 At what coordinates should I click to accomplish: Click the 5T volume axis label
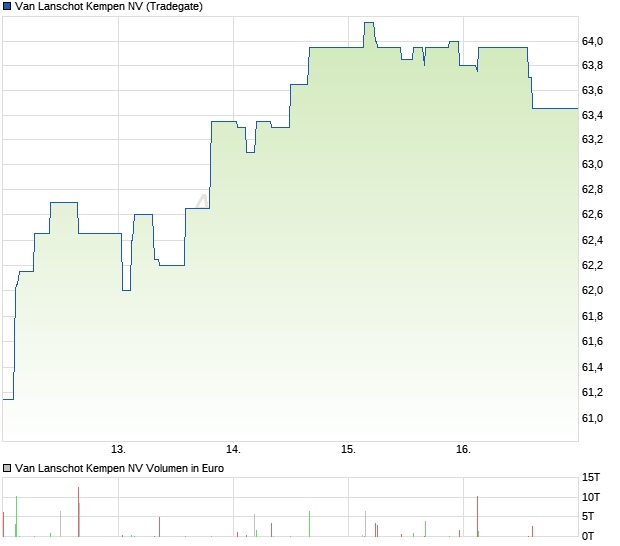pyautogui.click(x=588, y=516)
